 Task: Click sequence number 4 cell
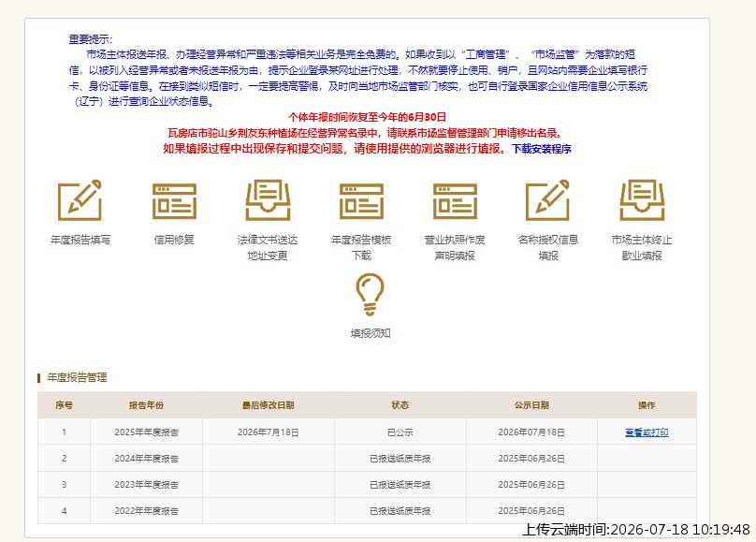click(65, 511)
